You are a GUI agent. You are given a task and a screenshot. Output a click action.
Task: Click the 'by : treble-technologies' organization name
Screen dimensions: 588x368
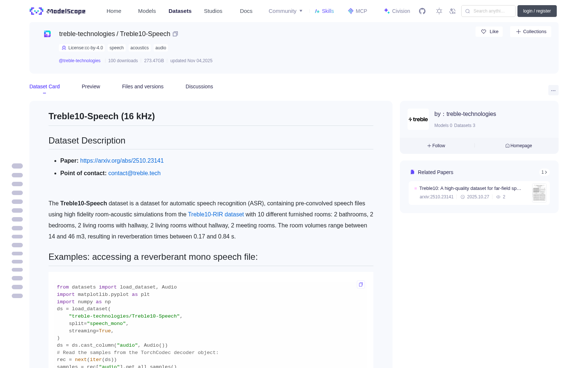pyautogui.click(x=465, y=114)
